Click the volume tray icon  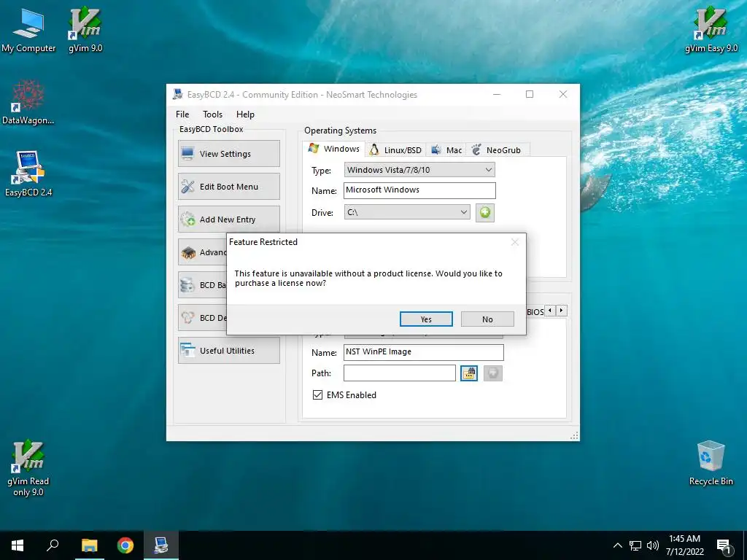click(x=653, y=545)
